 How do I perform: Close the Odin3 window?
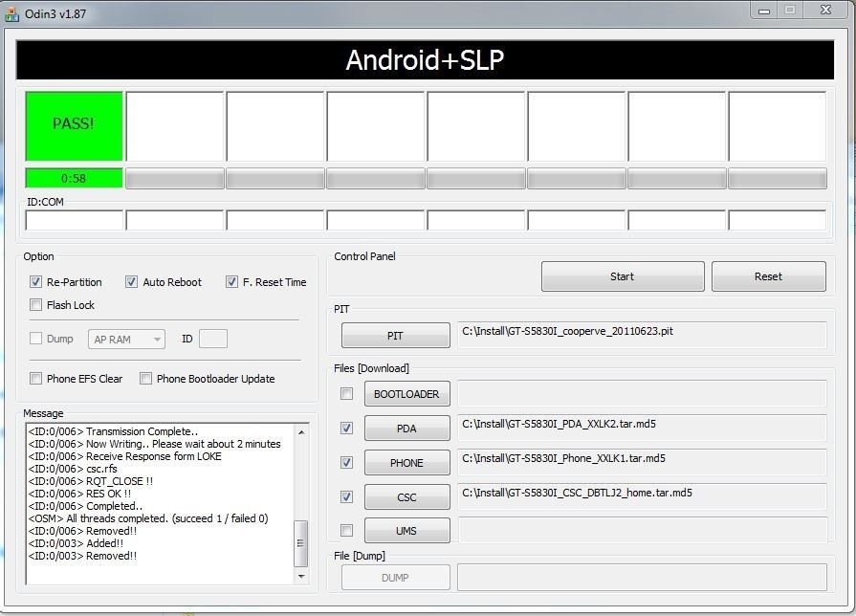tap(825, 11)
